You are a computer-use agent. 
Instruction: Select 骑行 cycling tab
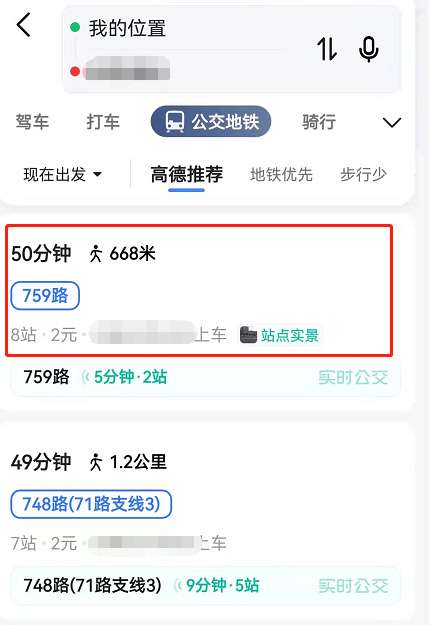tap(319, 122)
